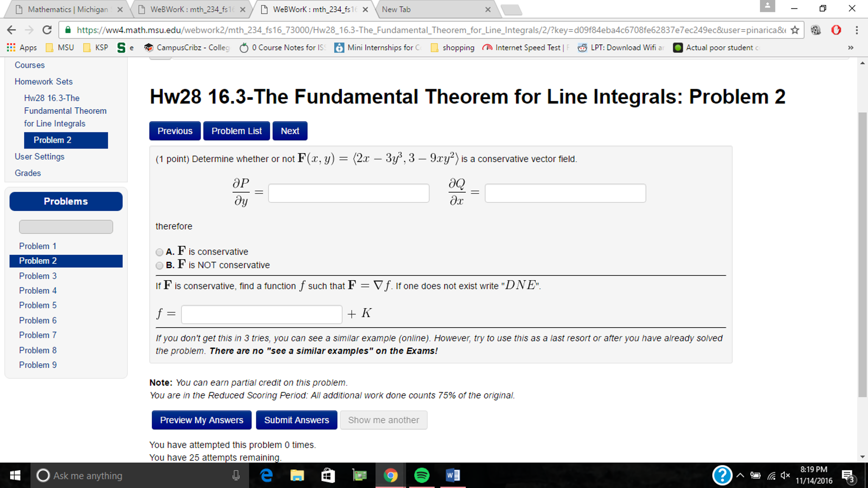The width and height of the screenshot is (868, 488).
Task: Click the Submit Answers button
Action: tap(296, 419)
